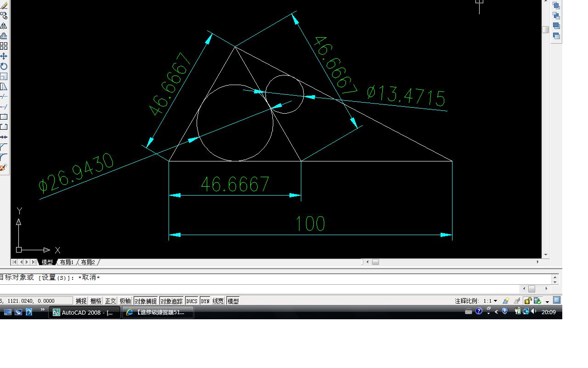Jump to first layout tab arrow

pos(14,262)
